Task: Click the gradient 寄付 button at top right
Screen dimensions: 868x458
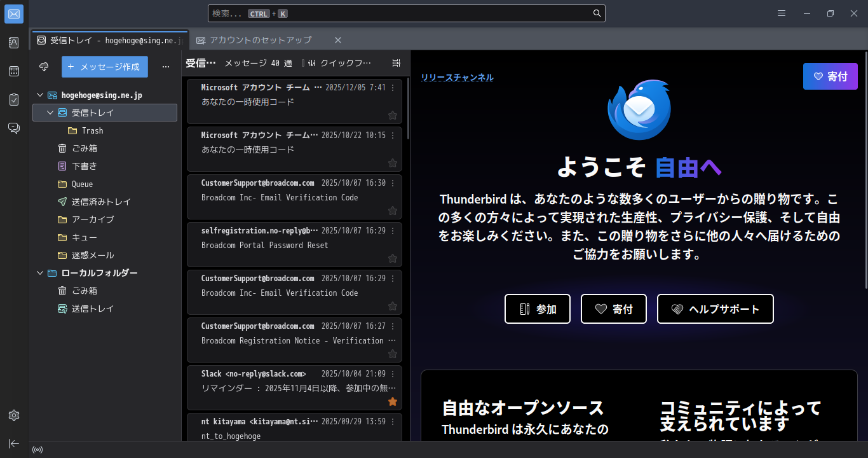Action: coord(831,76)
